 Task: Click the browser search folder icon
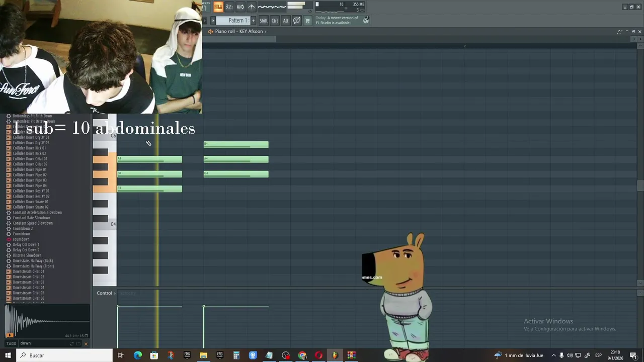pos(78,344)
